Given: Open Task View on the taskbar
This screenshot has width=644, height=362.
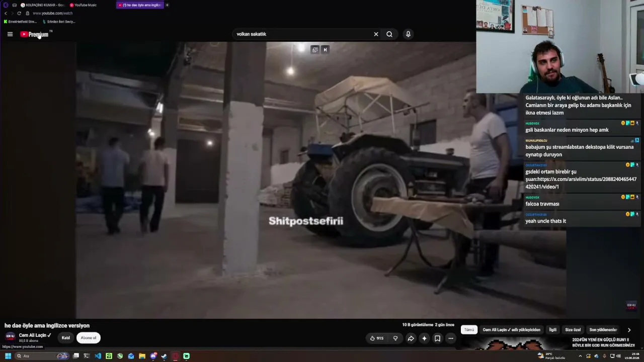Looking at the screenshot, I should click(x=76, y=356).
